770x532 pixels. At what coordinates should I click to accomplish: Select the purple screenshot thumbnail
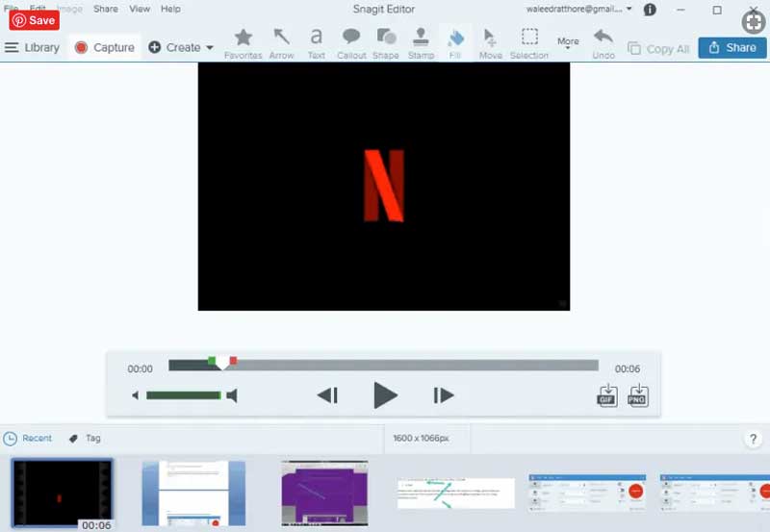click(x=324, y=494)
